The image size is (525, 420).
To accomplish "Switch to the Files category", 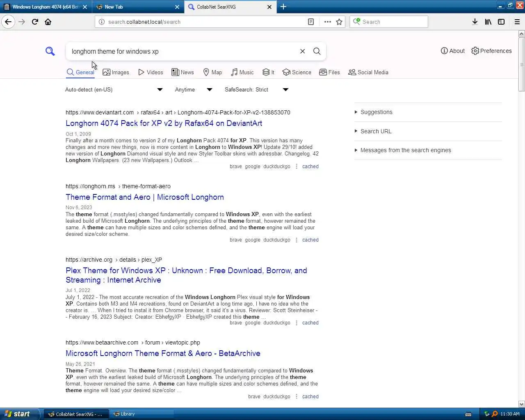I will pos(329,72).
